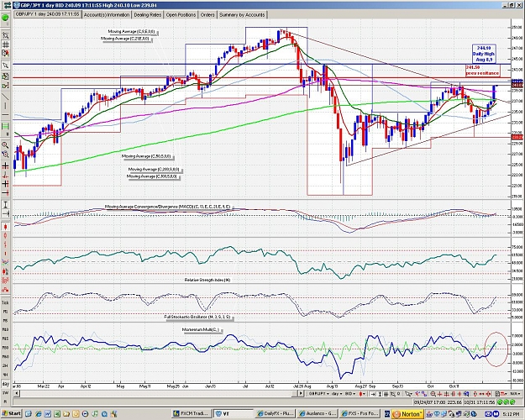Open the N/A dropdown at bottom right
525x420 pixels.
pos(513,394)
